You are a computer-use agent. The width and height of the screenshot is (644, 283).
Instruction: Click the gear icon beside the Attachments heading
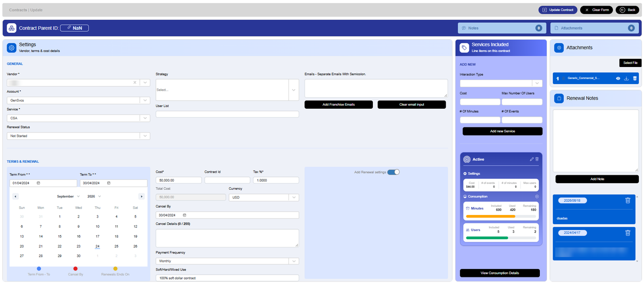click(x=558, y=47)
